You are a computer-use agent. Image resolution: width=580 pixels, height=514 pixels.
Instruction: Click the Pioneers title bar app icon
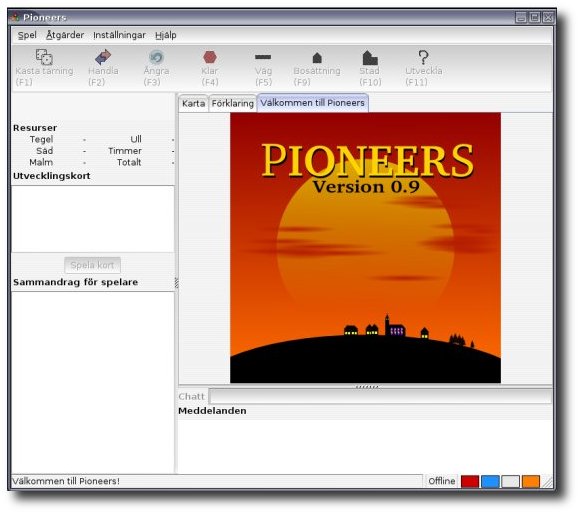(15, 17)
